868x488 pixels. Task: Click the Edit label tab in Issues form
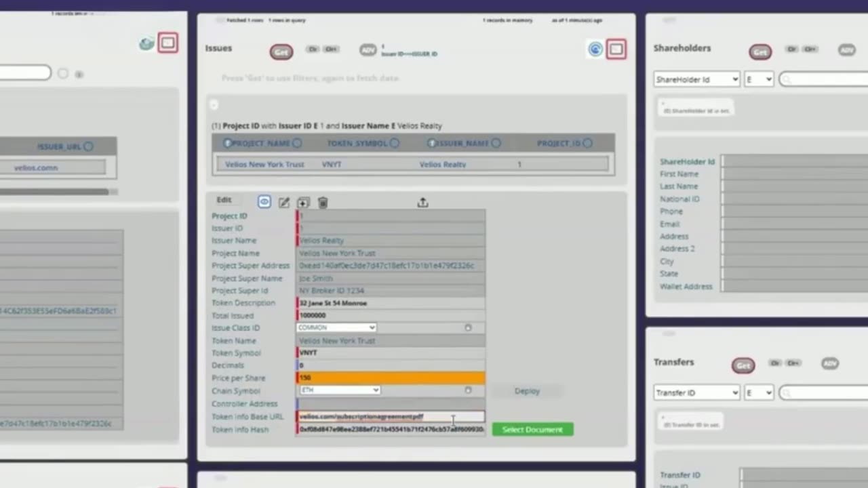[x=224, y=200]
